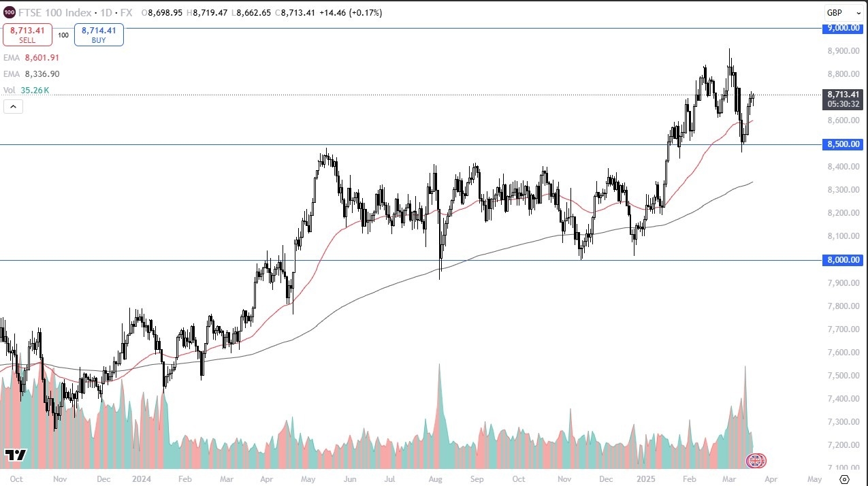Click the FTSE 100 symbol logo icon

[x=9, y=13]
